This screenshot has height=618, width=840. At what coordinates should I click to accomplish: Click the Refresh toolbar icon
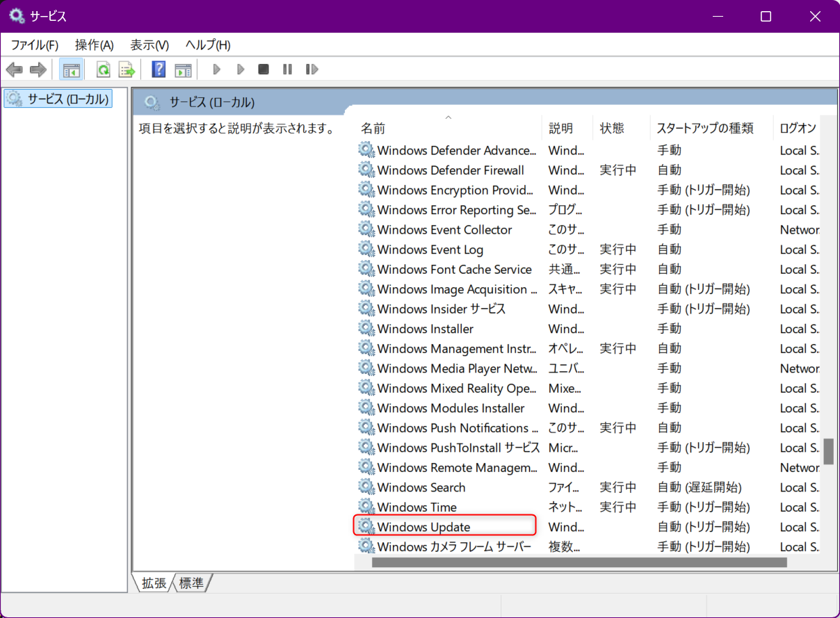pos(104,70)
